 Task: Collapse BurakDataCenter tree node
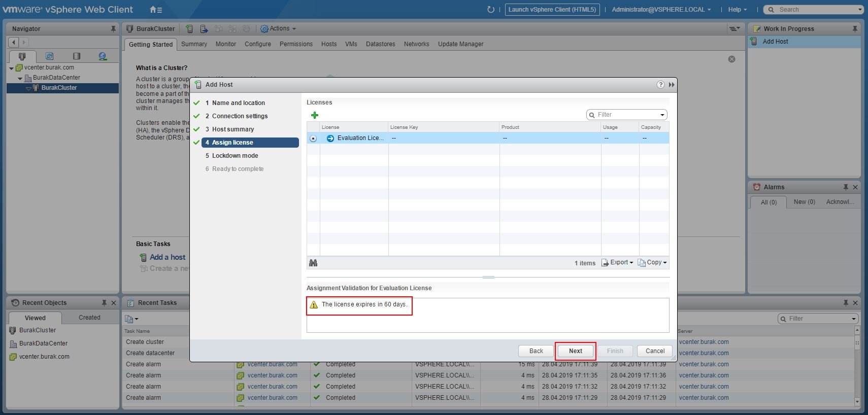click(x=20, y=79)
